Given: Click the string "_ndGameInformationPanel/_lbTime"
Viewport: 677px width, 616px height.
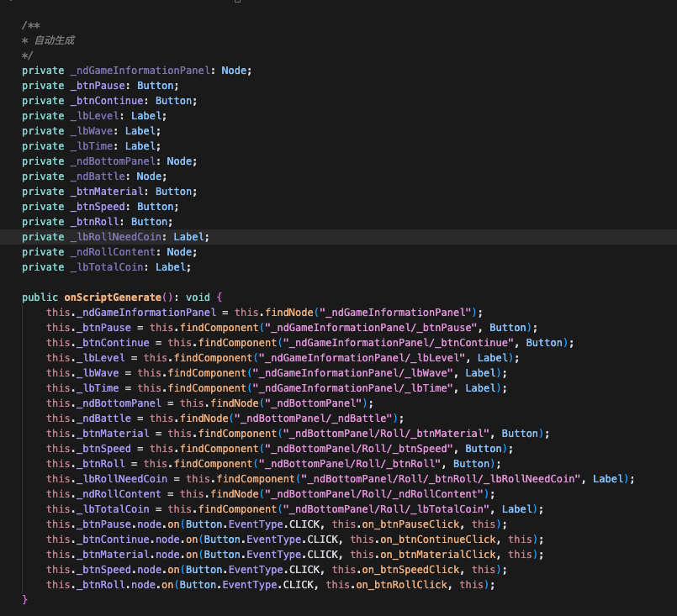Looking at the screenshot, I should (352, 387).
